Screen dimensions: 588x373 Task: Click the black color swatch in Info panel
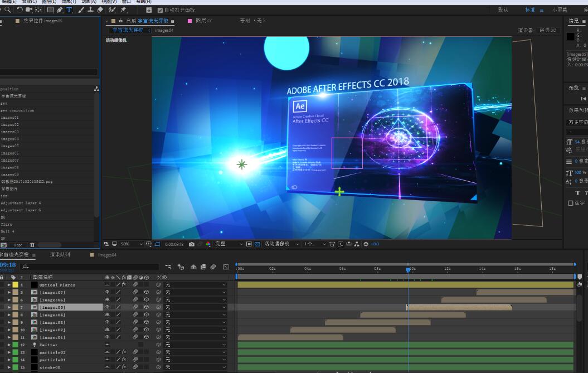point(570,36)
